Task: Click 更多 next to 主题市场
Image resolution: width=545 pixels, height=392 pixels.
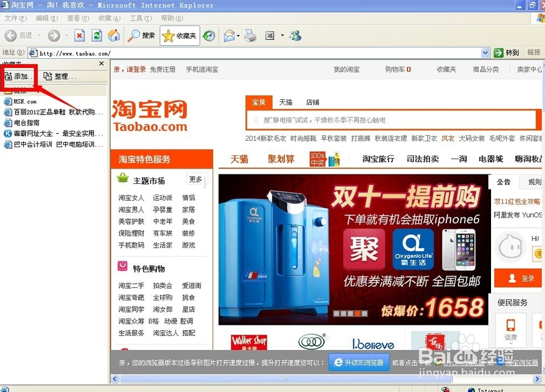Action: [x=196, y=179]
